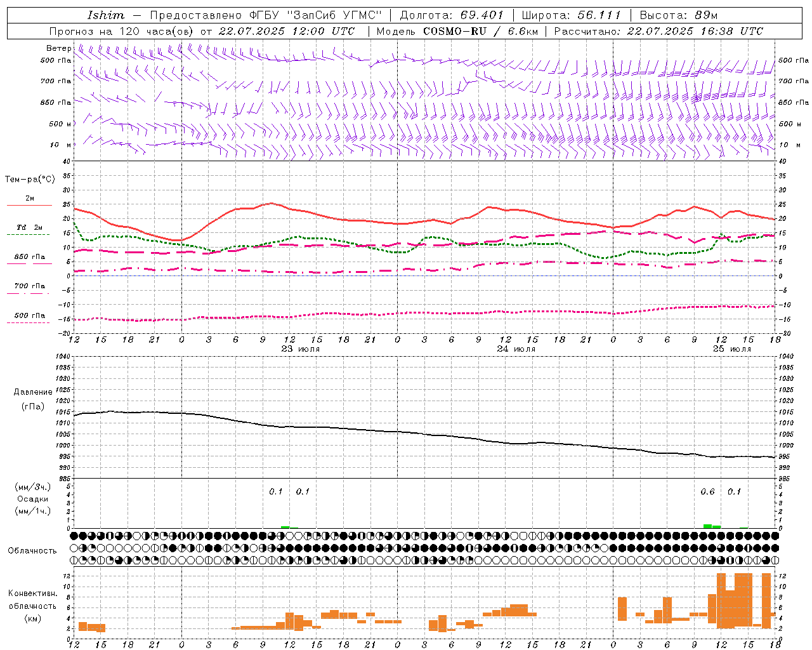Click the 25 июля date label
This screenshot has height=650, width=812.
coord(732,349)
